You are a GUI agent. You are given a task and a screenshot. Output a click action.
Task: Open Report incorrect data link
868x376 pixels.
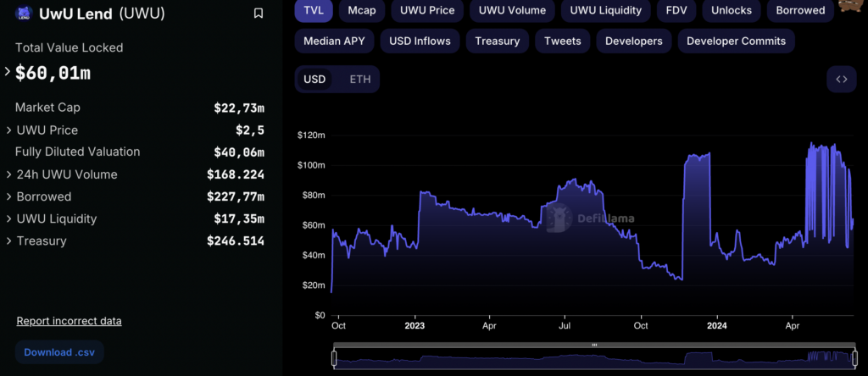(x=70, y=321)
